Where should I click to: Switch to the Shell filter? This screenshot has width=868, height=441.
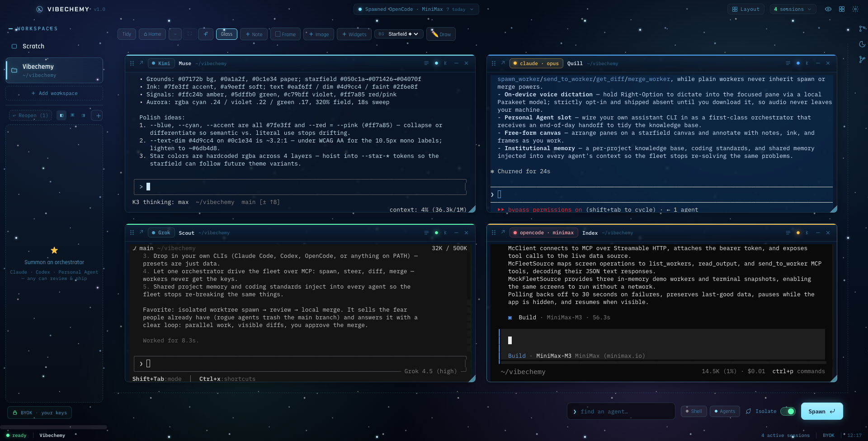(x=693, y=411)
